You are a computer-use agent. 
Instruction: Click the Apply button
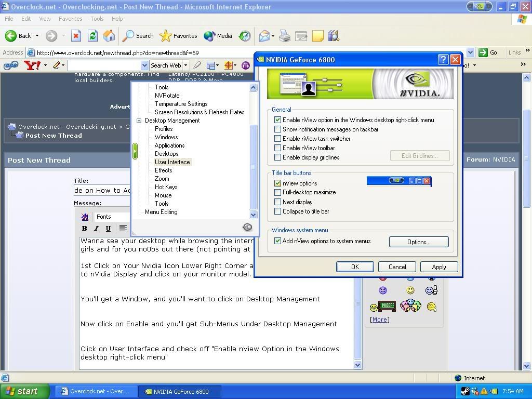439,267
